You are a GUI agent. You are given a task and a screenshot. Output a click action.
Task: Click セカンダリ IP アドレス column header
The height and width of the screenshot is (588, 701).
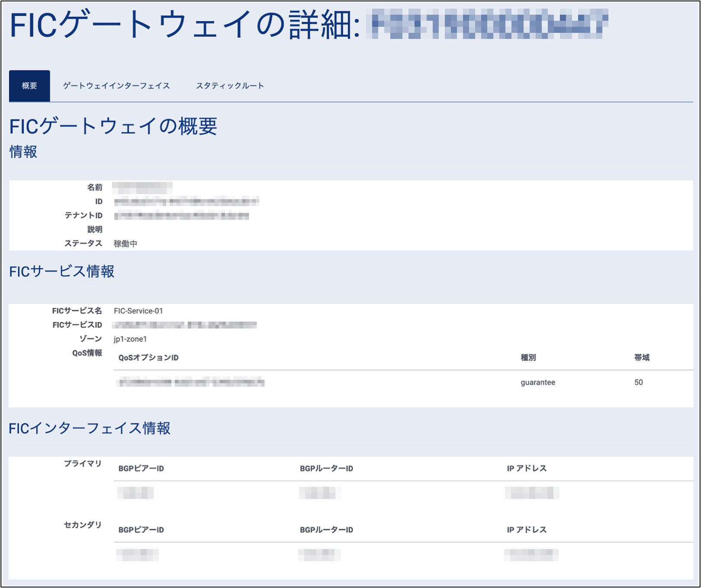coord(527,530)
